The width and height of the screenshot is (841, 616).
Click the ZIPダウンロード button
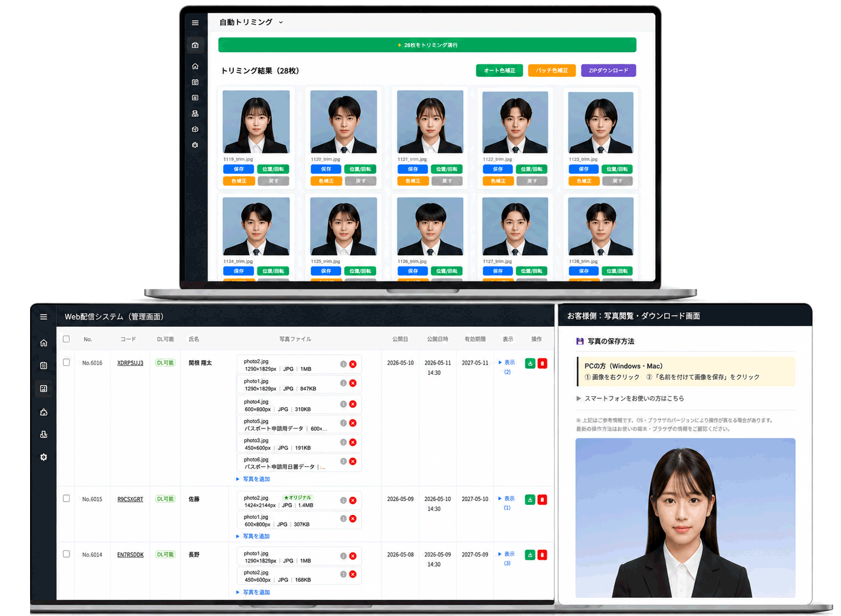[608, 70]
